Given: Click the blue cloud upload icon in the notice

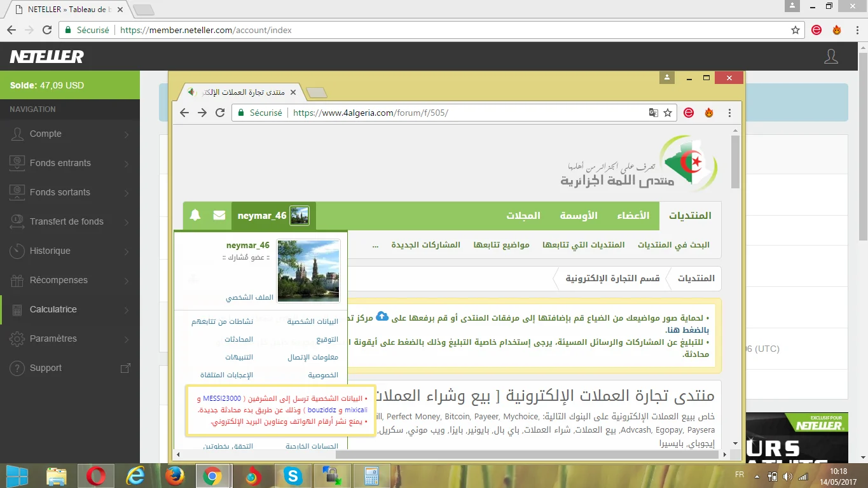Looking at the screenshot, I should click(382, 316).
